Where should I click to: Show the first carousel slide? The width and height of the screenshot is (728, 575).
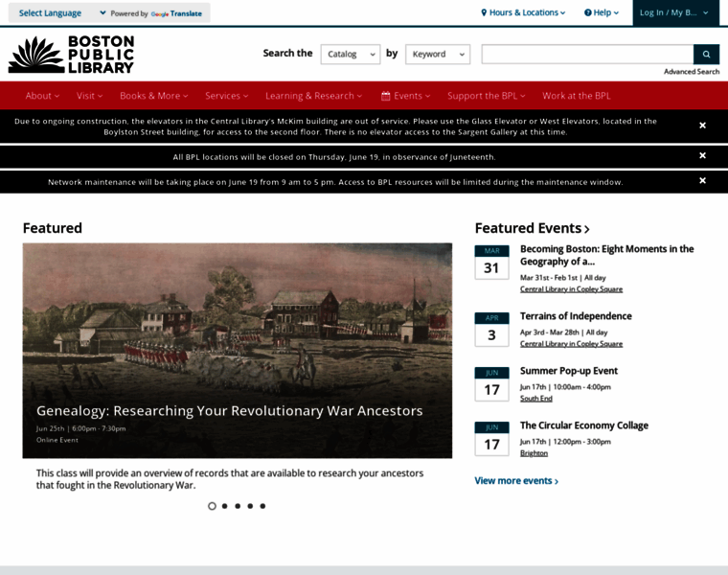click(213, 506)
